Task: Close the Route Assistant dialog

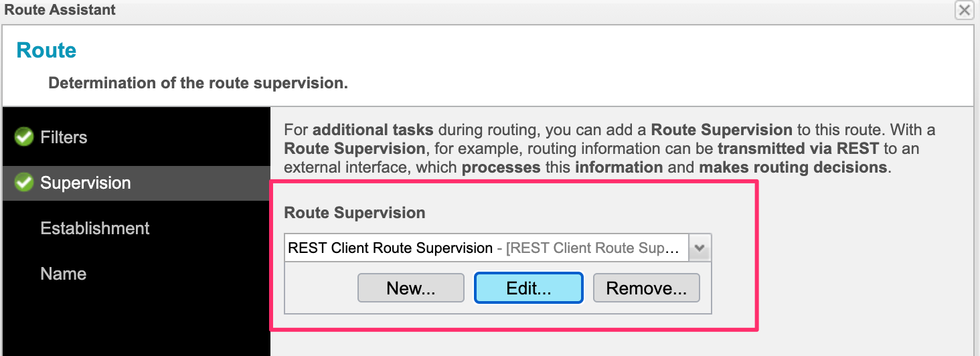Action: pos(965,9)
